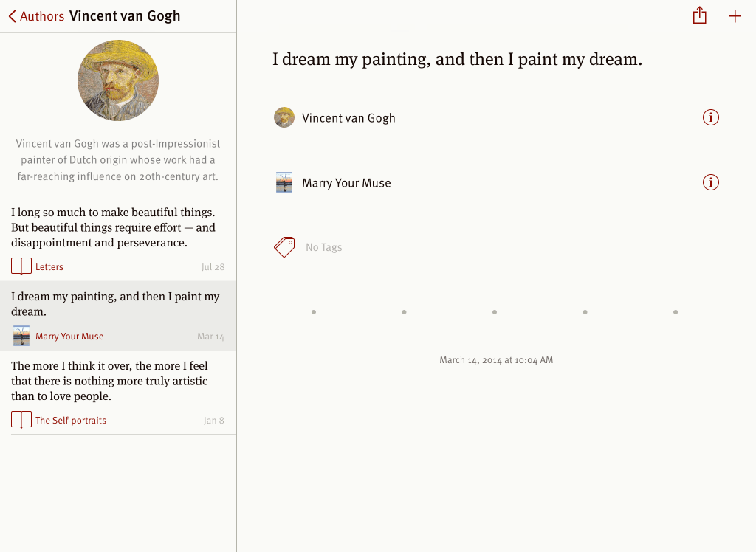Click the No Tags field
Viewport: 756px width, 552px height.
pos(324,248)
